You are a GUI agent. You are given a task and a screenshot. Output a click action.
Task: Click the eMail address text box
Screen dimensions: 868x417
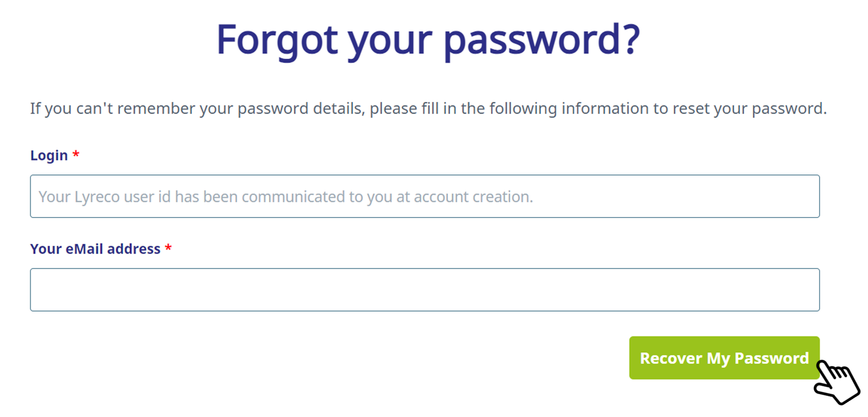coord(425,290)
